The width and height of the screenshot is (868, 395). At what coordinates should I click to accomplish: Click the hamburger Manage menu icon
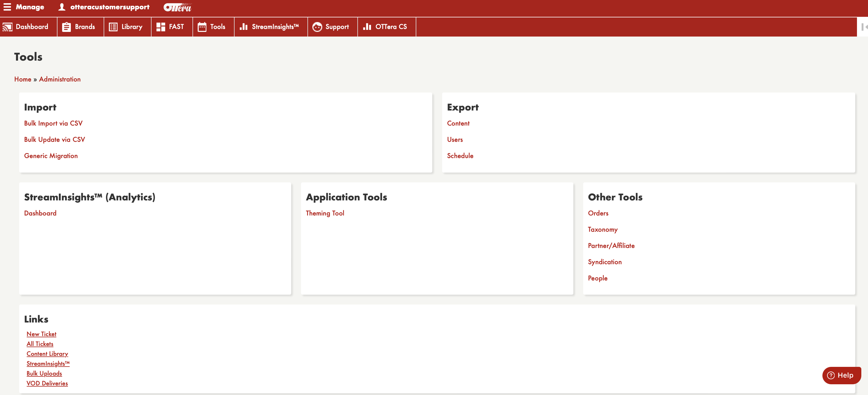[7, 7]
